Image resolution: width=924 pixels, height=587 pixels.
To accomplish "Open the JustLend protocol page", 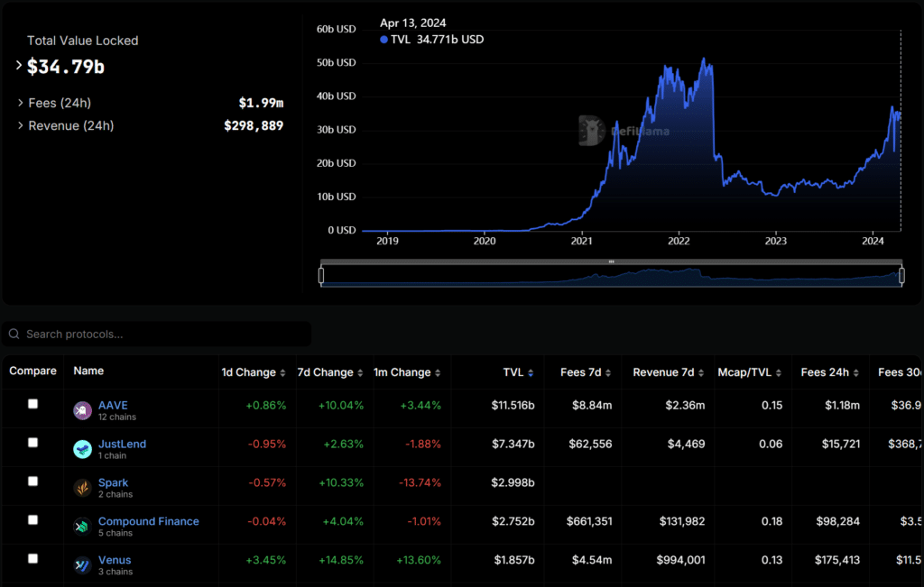I will pyautogui.click(x=122, y=444).
